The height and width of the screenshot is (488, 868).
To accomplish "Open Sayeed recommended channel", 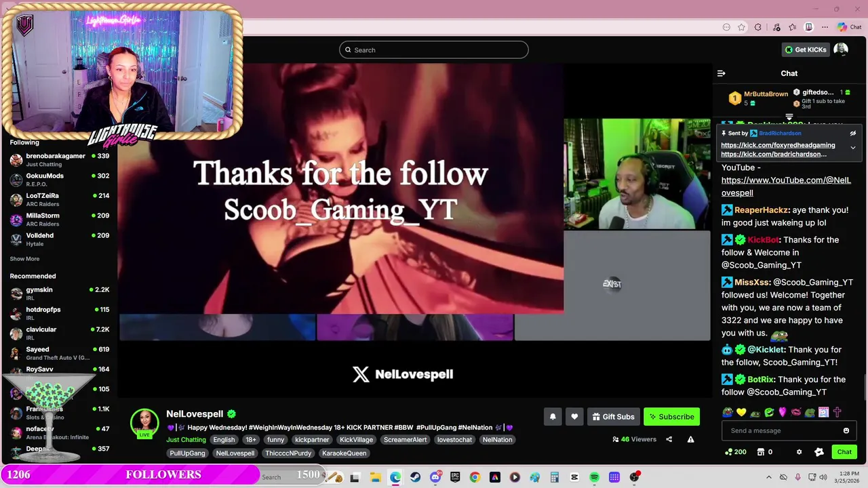I will pyautogui.click(x=60, y=353).
